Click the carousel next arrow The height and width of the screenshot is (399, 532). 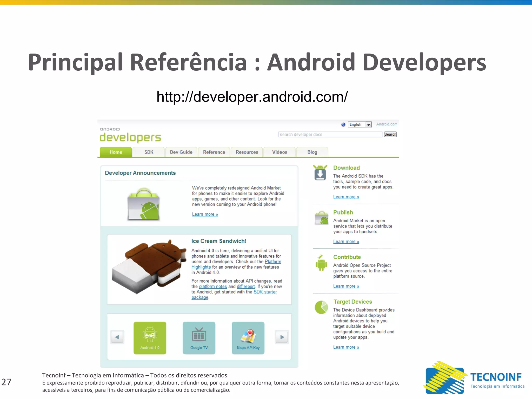282,337
